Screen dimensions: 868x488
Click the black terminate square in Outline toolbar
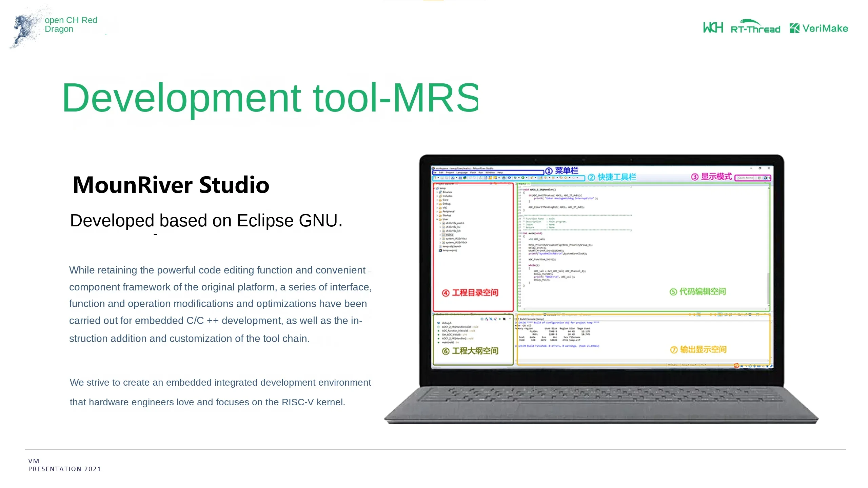tap(504, 319)
